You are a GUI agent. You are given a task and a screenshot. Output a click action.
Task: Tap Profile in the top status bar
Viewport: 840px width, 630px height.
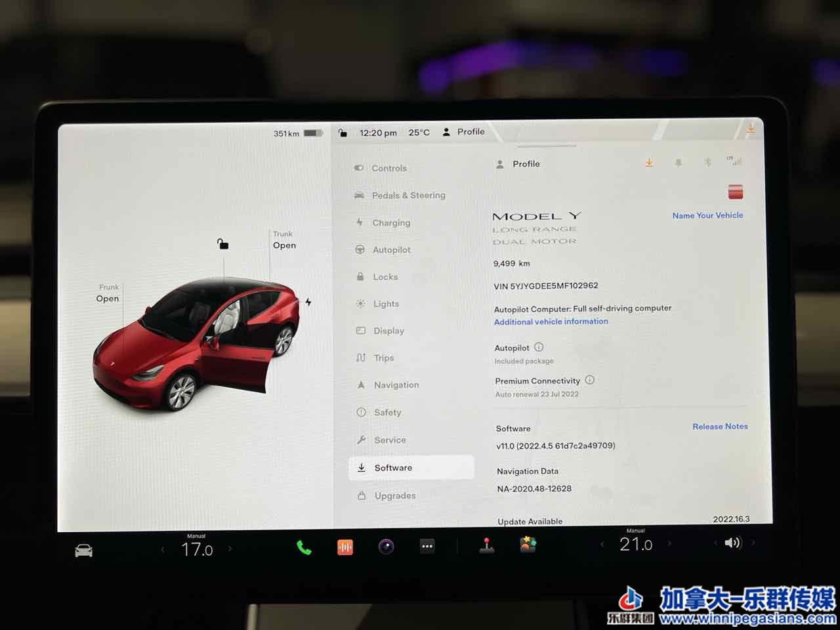point(463,132)
